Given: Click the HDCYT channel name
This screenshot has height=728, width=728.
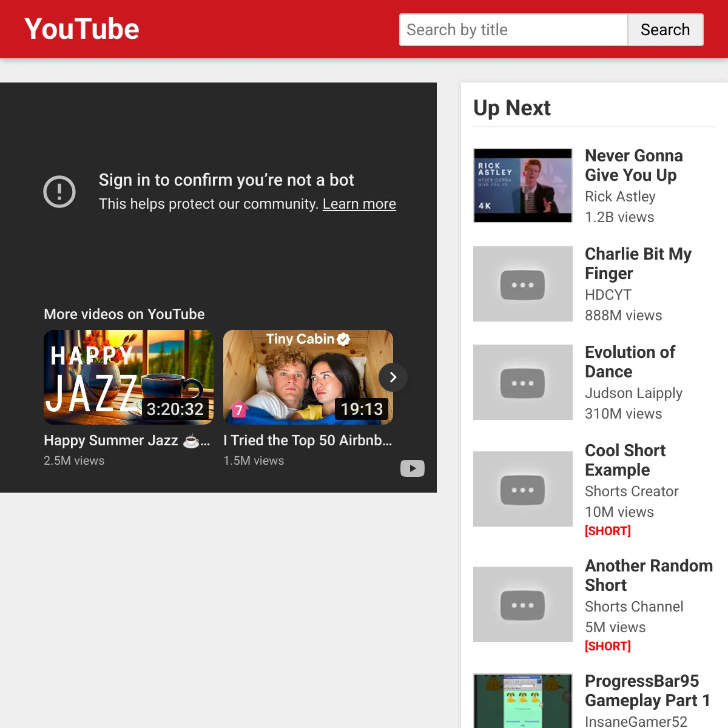Looking at the screenshot, I should click(608, 295).
